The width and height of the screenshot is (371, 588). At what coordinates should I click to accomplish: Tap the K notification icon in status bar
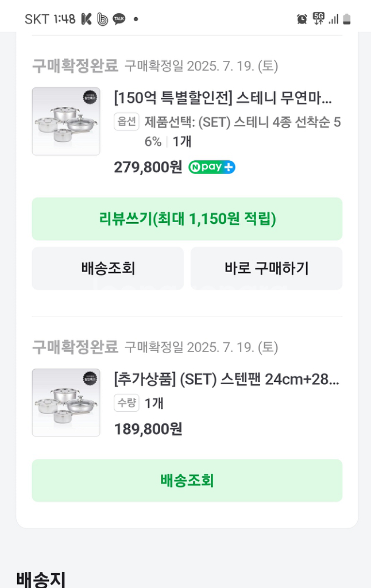87,19
